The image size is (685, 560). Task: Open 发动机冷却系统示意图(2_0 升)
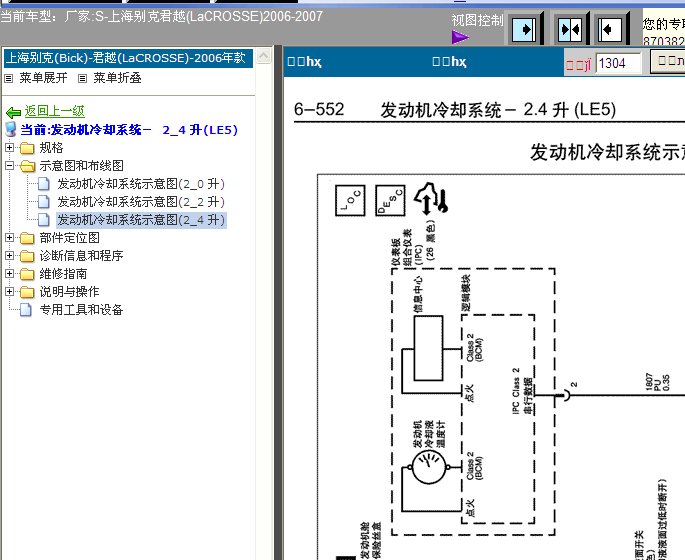141,184
